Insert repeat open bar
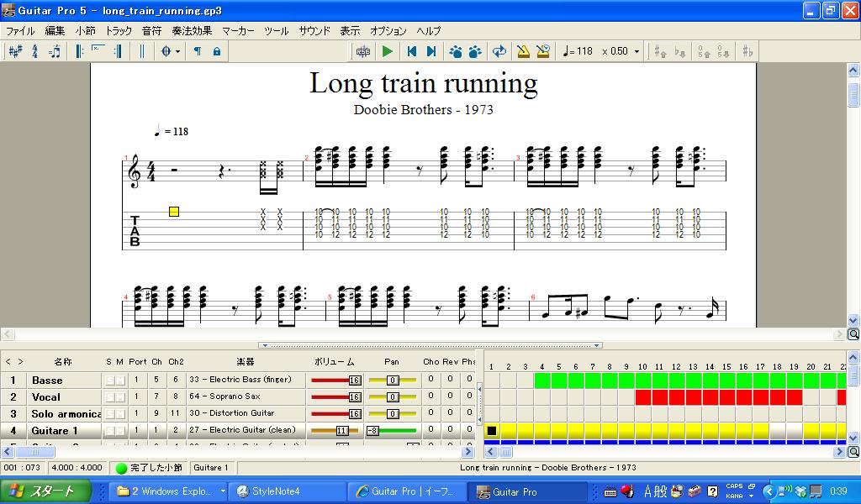Screen dimensions: 861x504 (x=80, y=51)
